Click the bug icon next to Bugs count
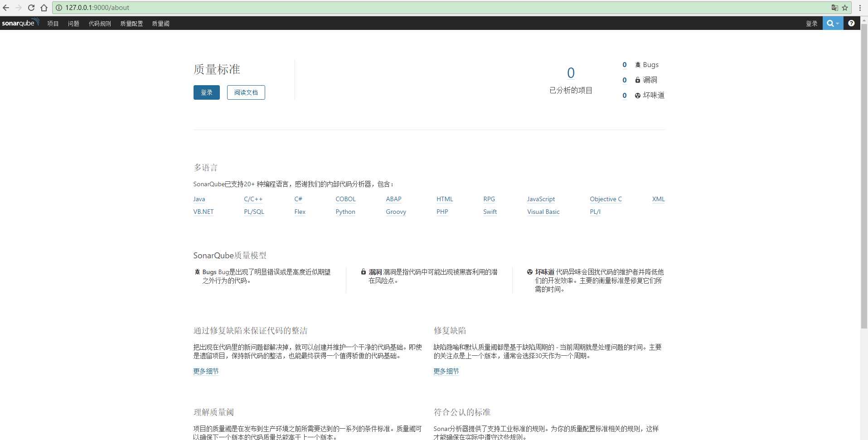The width and height of the screenshot is (868, 440). tap(638, 65)
